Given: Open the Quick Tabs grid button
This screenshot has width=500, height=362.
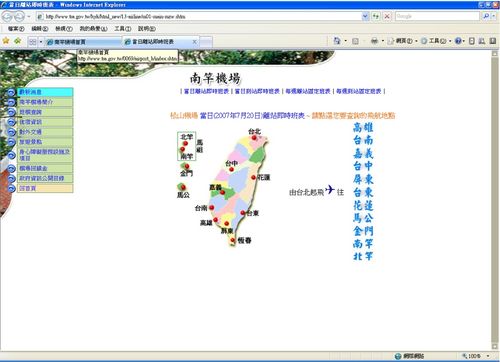Looking at the screenshot, I should pyautogui.click(x=33, y=42).
